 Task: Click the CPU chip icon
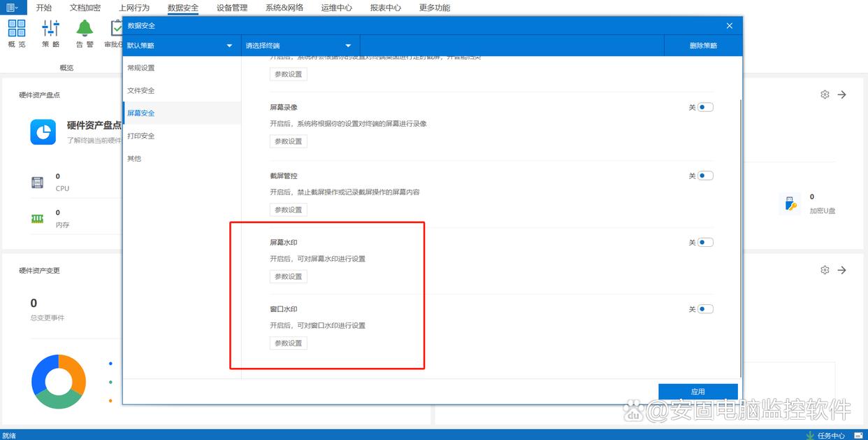tap(38, 183)
